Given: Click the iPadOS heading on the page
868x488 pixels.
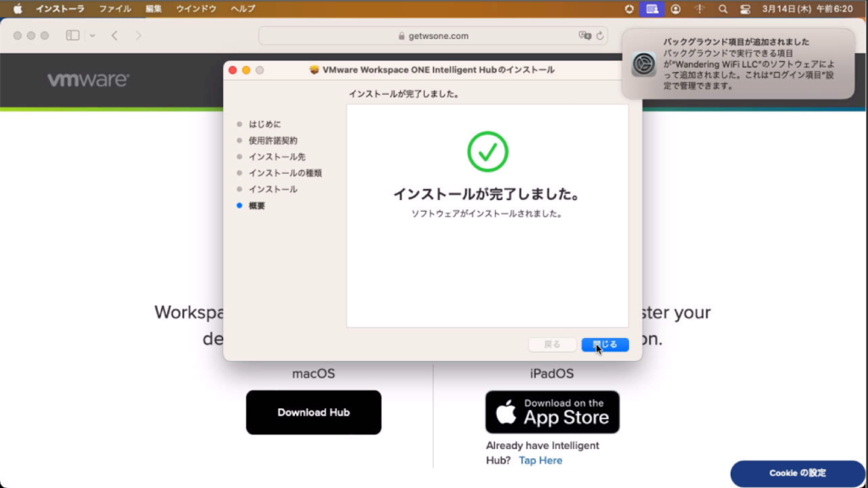Looking at the screenshot, I should tap(552, 374).
